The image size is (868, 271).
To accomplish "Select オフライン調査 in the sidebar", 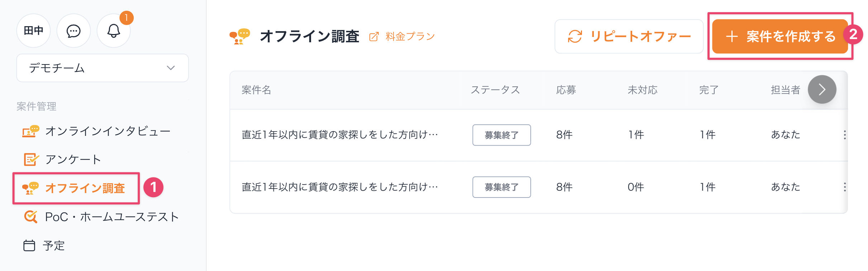I will 85,188.
